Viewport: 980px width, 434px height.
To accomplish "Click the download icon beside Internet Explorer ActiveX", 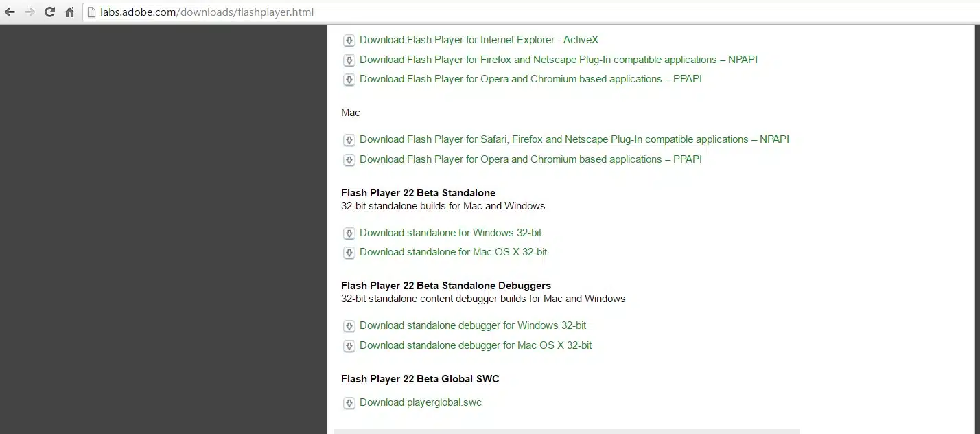I will point(349,41).
